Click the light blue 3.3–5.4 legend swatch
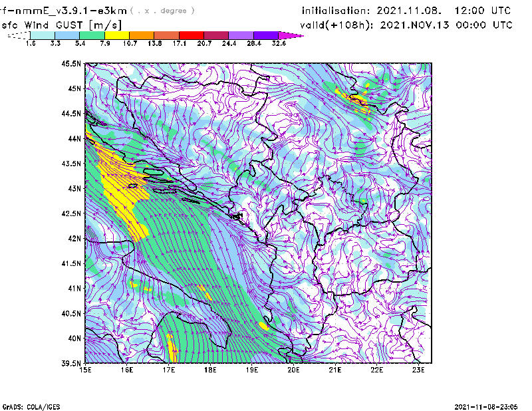Viewport: 532px width, 411px height. click(x=67, y=35)
